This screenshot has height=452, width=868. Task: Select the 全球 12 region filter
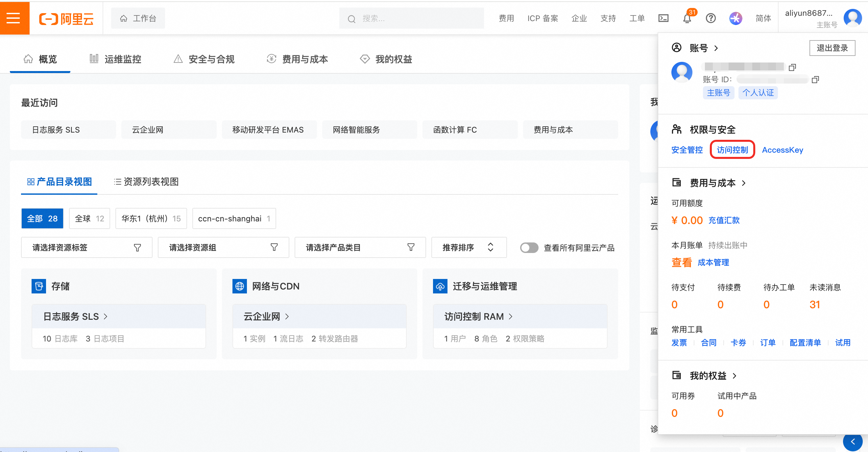tap(89, 218)
